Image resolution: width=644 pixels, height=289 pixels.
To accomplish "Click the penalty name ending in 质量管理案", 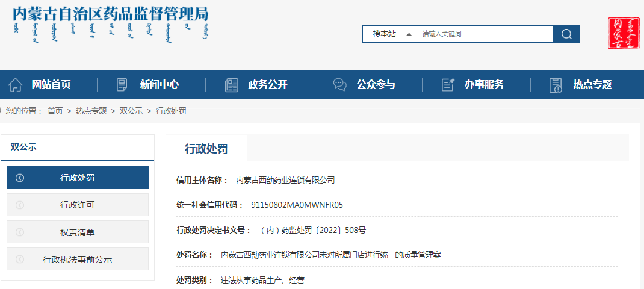I will coord(330,255).
